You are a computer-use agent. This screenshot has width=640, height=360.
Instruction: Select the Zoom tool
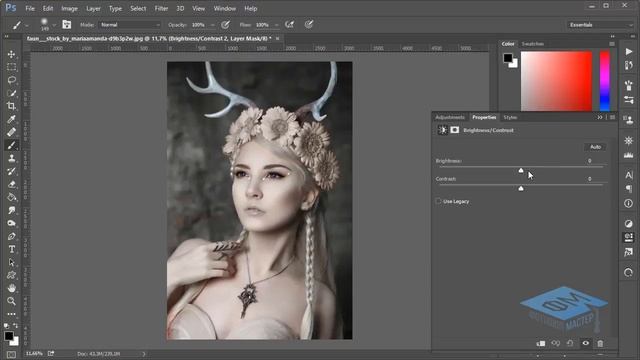point(11,301)
